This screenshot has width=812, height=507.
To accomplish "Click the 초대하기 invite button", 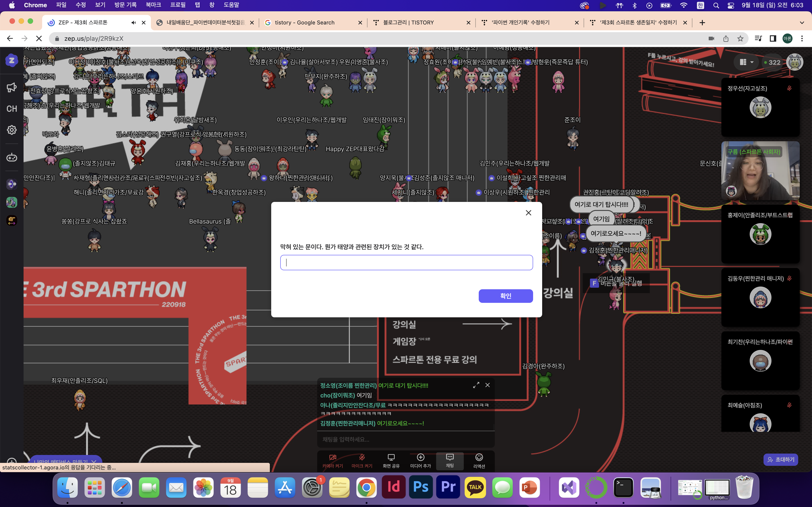I will pyautogui.click(x=781, y=459).
